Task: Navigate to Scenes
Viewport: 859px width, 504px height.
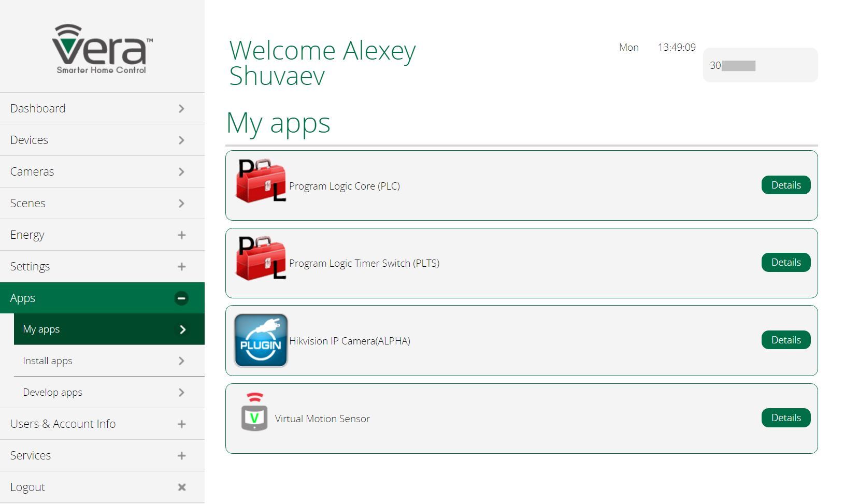Action: pyautogui.click(x=102, y=203)
